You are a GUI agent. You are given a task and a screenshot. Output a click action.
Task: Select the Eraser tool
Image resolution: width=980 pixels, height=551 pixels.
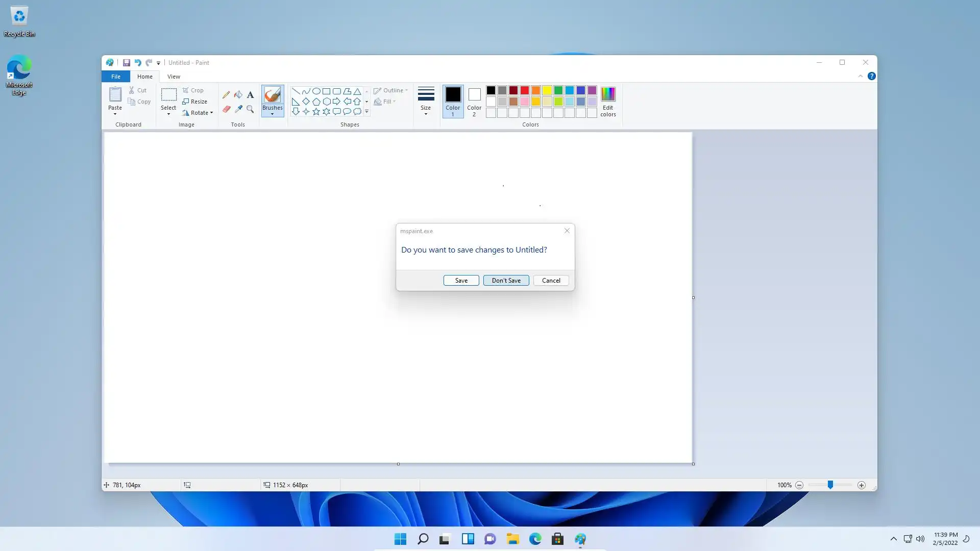(226, 109)
